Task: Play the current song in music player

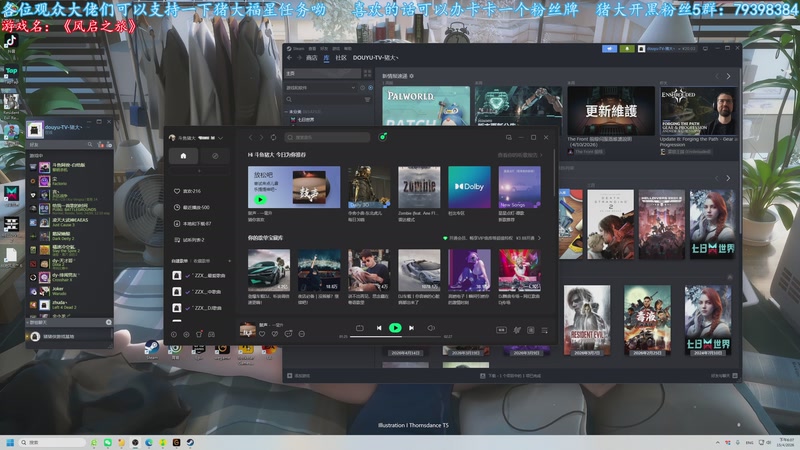Action: pos(395,328)
